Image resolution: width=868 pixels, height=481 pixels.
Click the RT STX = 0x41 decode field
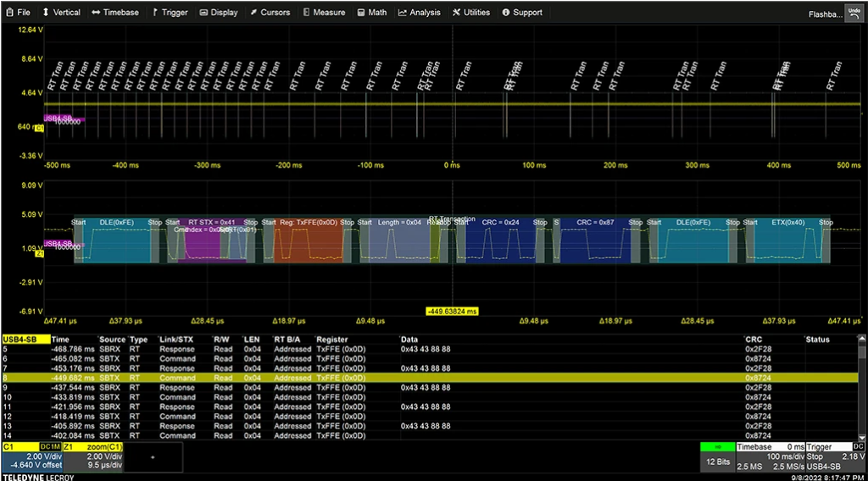[211, 222]
